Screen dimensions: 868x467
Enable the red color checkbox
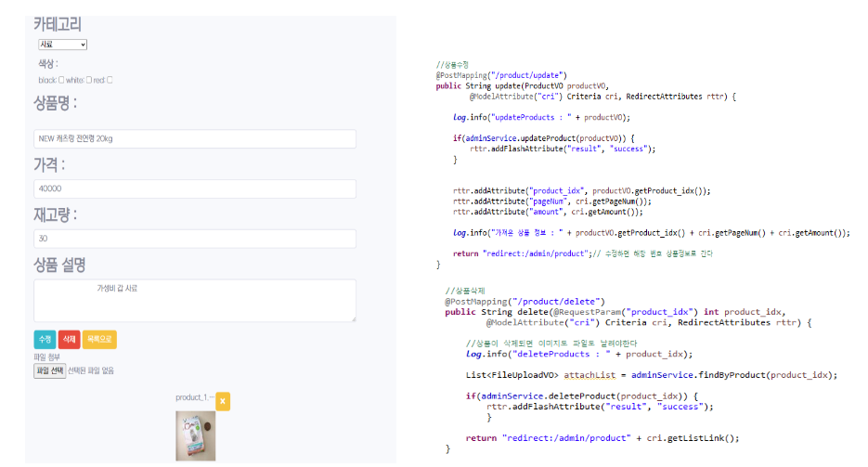110,80
